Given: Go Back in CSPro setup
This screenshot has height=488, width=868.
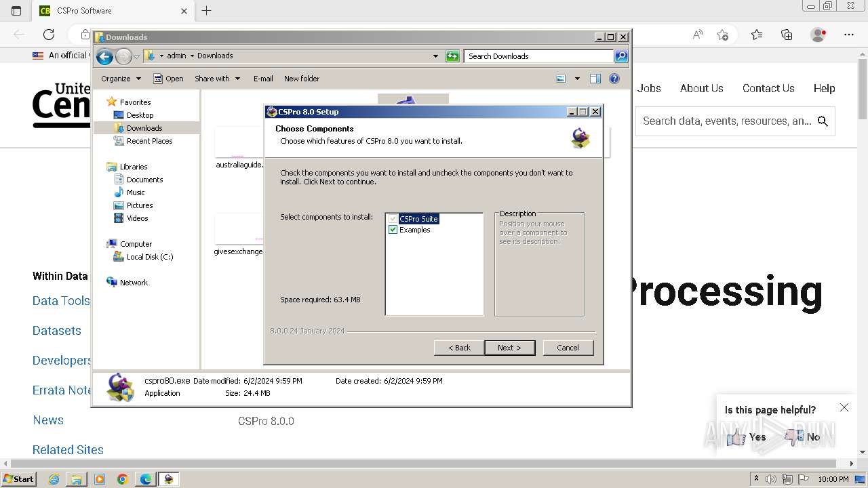Looking at the screenshot, I should (459, 348).
